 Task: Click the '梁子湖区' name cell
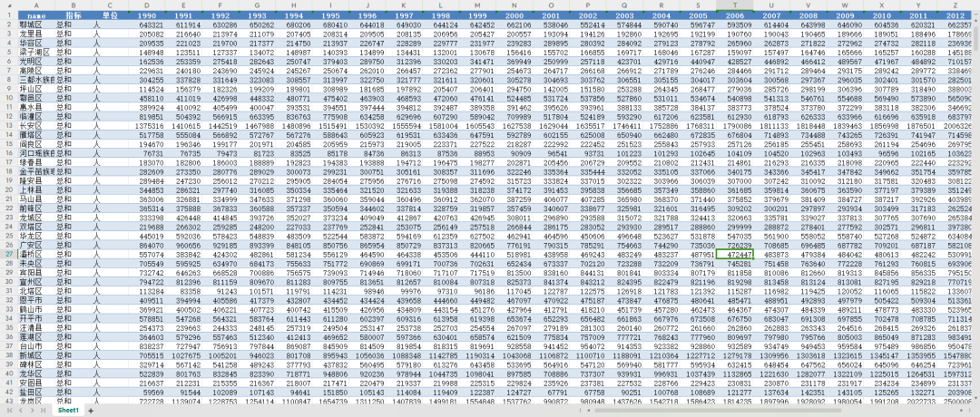coord(36,53)
